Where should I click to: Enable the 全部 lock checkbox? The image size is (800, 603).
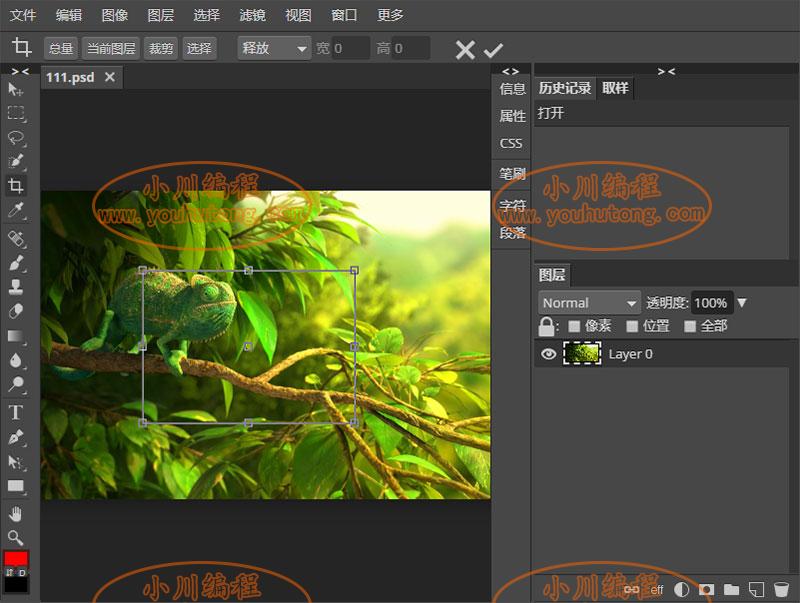(690, 326)
